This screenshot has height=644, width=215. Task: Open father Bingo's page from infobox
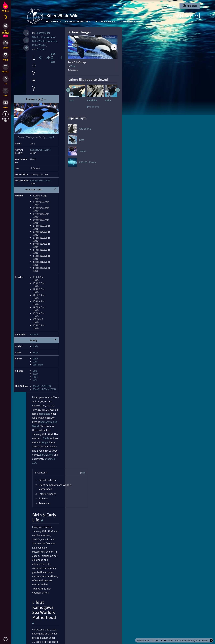35,352
